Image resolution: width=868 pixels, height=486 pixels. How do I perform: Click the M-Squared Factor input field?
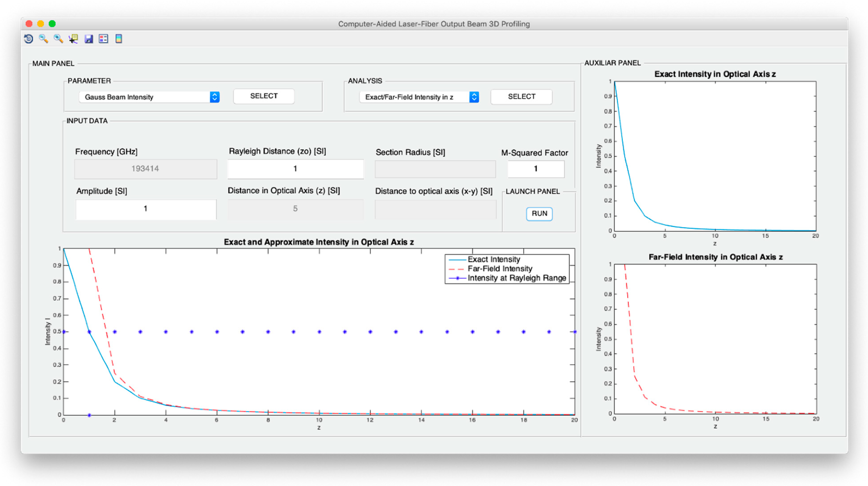click(x=536, y=169)
